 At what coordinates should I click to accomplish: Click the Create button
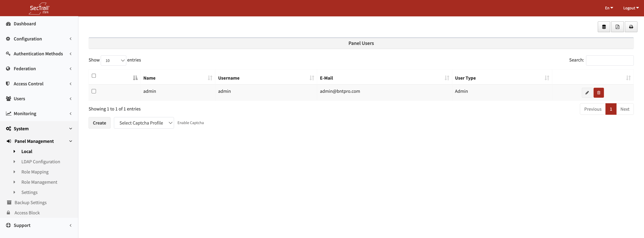(x=99, y=123)
